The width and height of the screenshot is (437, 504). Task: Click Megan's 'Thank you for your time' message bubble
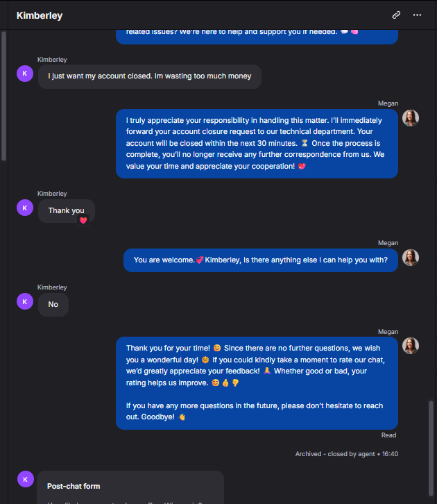tap(257, 383)
